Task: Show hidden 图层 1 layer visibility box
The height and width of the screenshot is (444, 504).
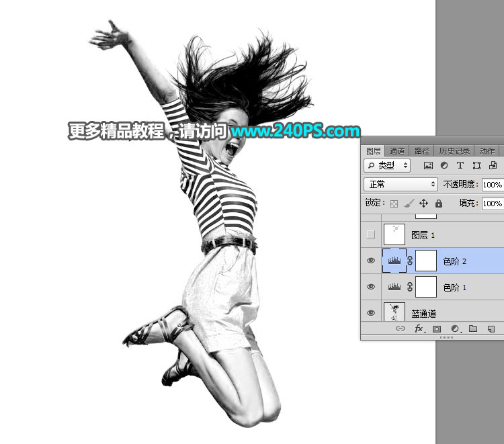Action: [370, 234]
